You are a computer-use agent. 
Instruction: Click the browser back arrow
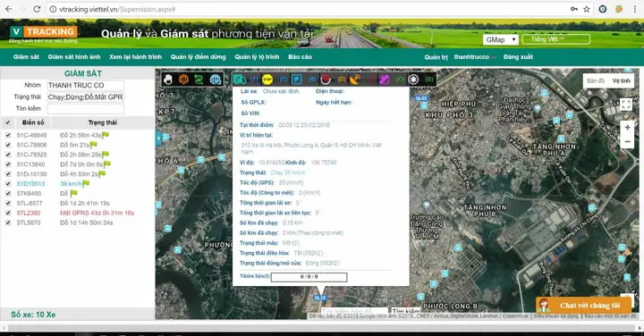pyautogui.click(x=9, y=9)
